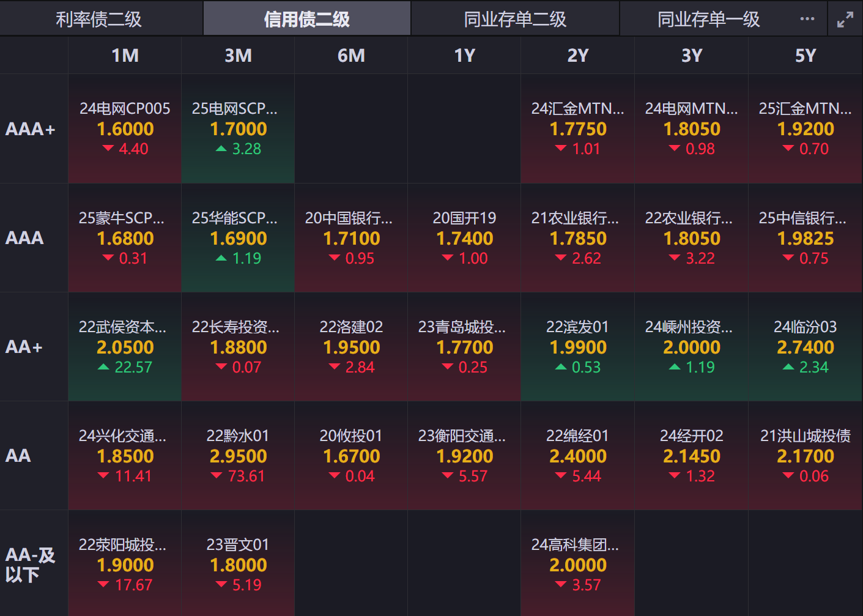
Task: Open the 同业存单二级 tab
Action: (515, 19)
